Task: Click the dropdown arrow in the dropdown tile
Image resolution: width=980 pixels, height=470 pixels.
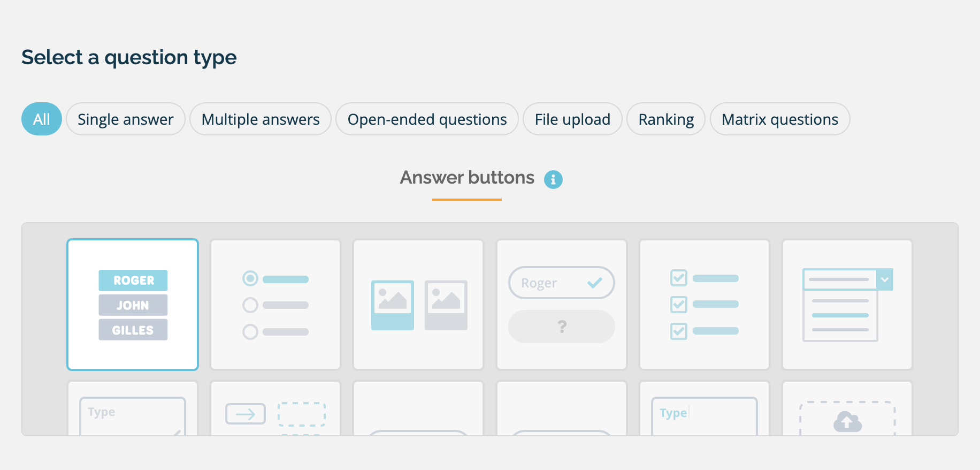Action: tap(885, 279)
